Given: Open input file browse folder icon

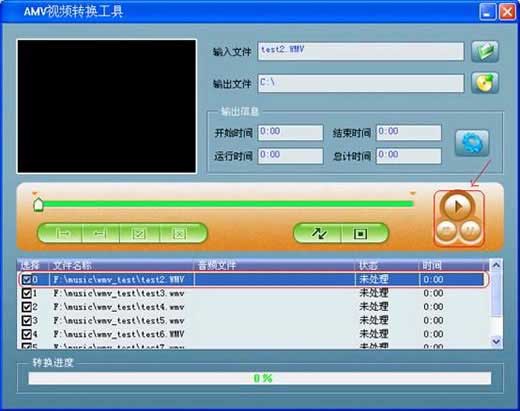Looking at the screenshot, I should [x=485, y=52].
